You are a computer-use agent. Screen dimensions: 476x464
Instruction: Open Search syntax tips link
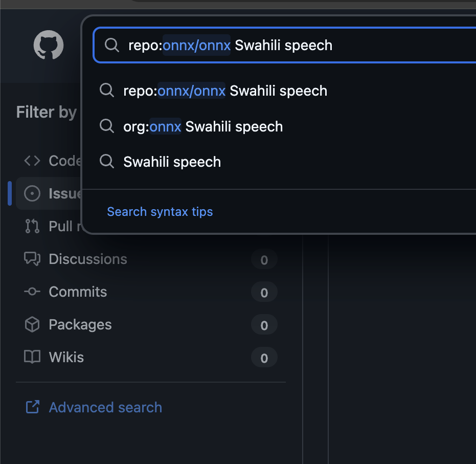[x=160, y=212]
